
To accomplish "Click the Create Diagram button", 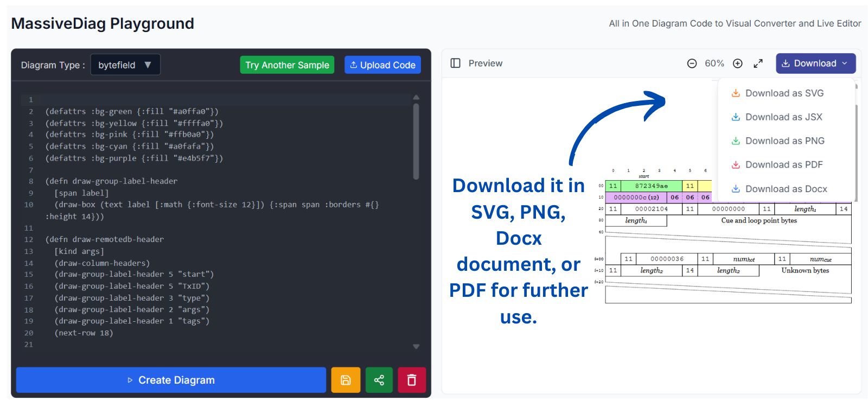I will [x=171, y=380].
